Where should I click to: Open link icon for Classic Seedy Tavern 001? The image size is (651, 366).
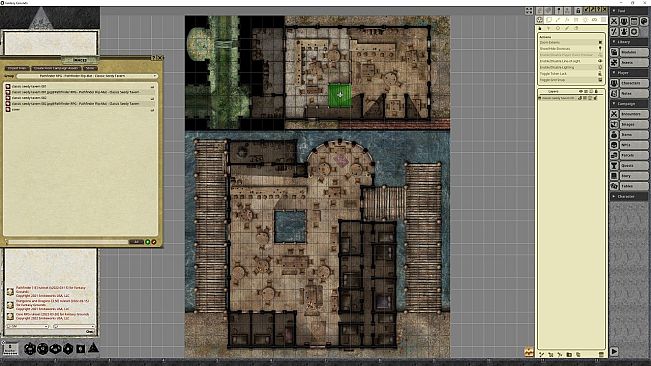tap(8, 86)
